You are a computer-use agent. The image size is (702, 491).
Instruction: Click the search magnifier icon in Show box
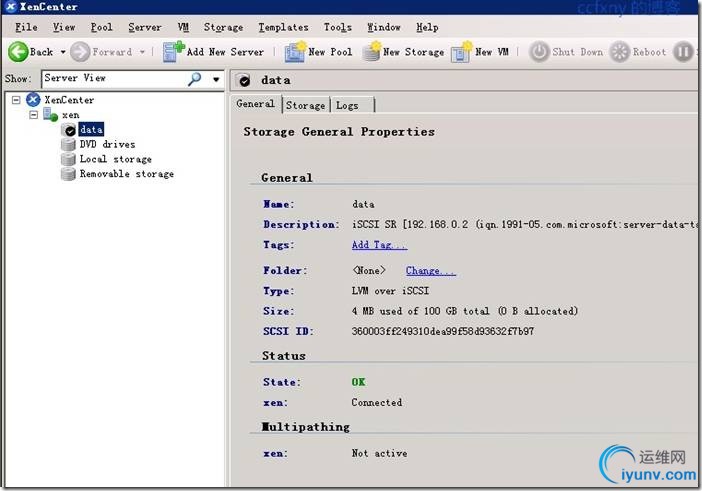pyautogui.click(x=194, y=79)
